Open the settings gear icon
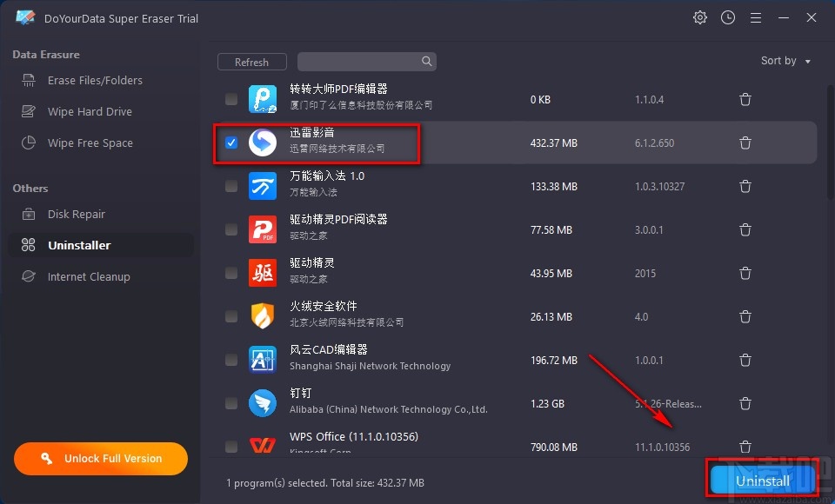The image size is (835, 504). (x=699, y=17)
